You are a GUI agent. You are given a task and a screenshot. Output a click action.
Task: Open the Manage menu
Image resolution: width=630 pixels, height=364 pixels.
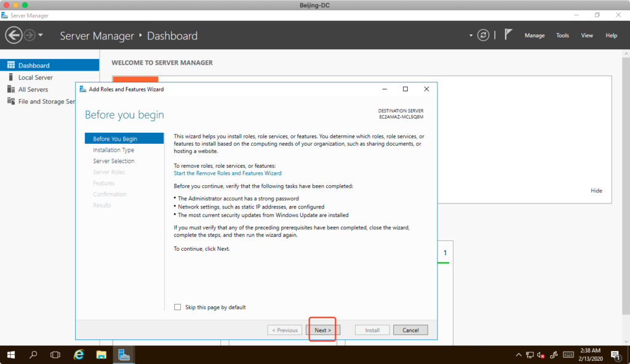click(x=534, y=36)
